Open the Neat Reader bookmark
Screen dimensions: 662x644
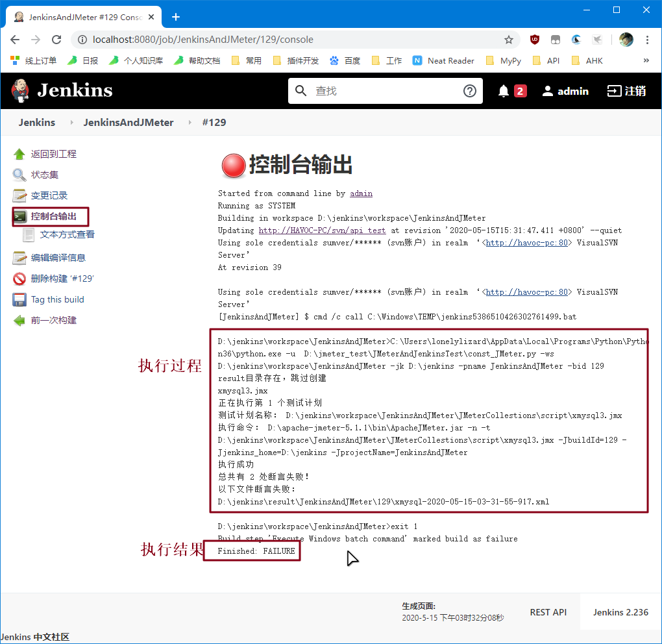click(x=443, y=61)
